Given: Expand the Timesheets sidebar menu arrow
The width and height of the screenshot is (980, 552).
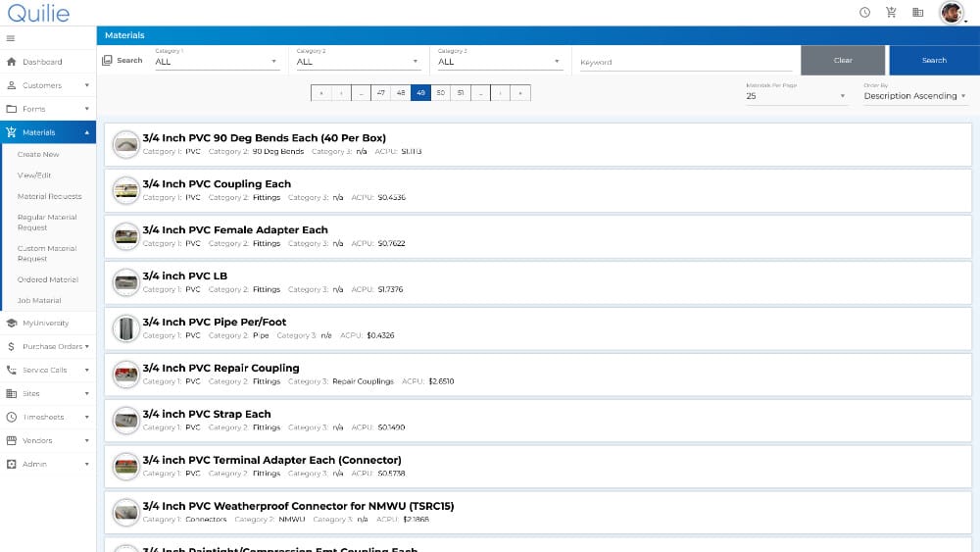Looking at the screenshot, I should (87, 417).
